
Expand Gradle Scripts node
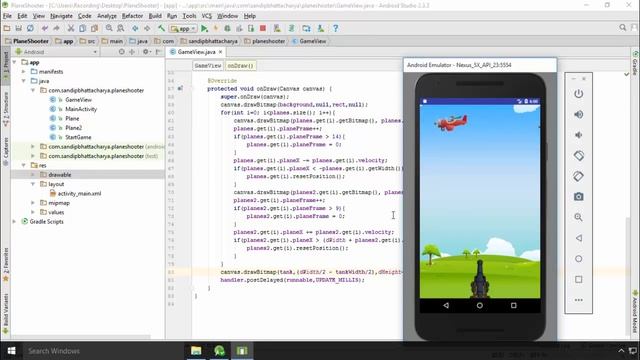[x=15, y=222]
